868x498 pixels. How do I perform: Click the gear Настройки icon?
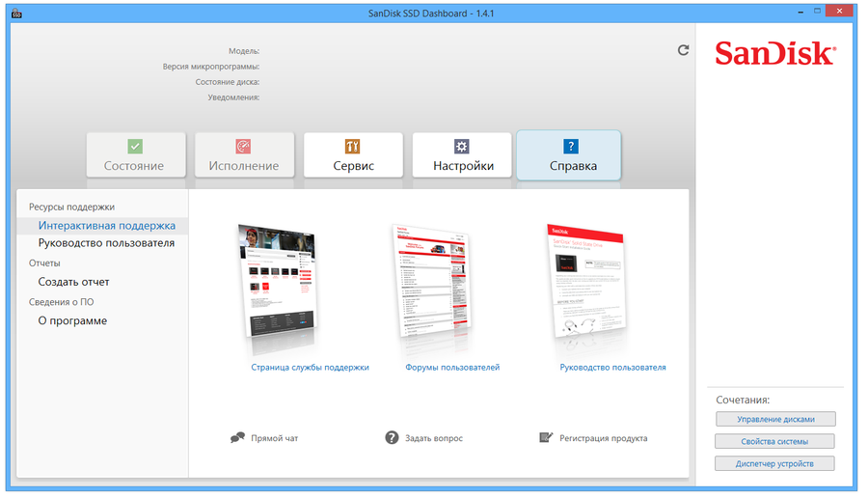(462, 147)
